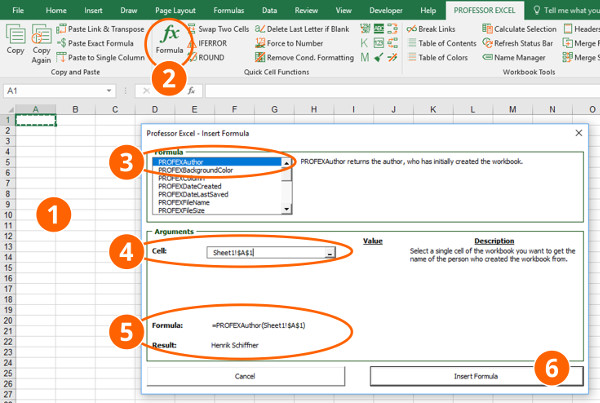Screen dimensions: 600x403
Task: Switch to the Data tab
Action: (269, 10)
